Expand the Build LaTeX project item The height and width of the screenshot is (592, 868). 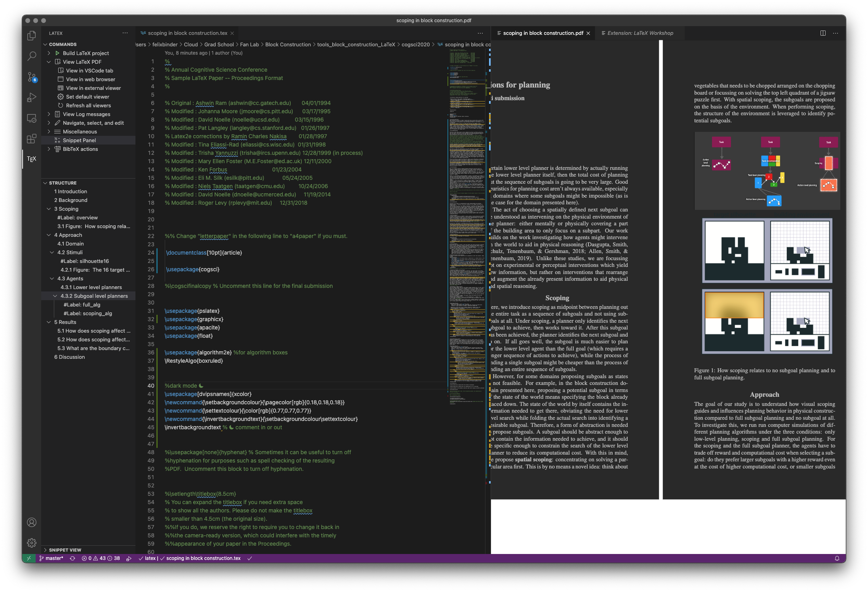pyautogui.click(x=49, y=53)
